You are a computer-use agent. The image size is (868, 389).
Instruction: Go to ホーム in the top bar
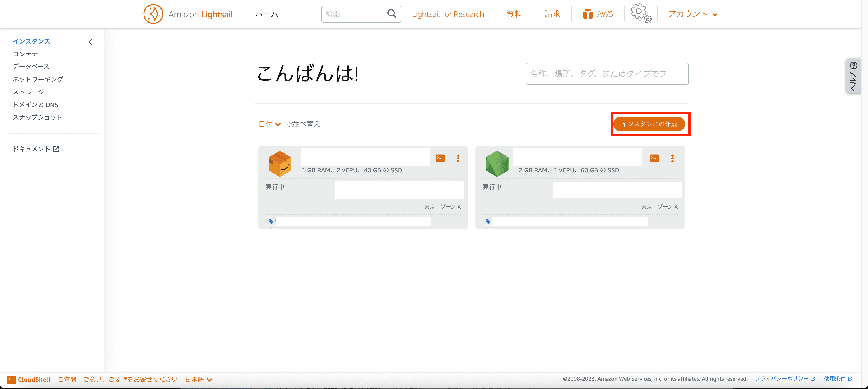coord(267,14)
